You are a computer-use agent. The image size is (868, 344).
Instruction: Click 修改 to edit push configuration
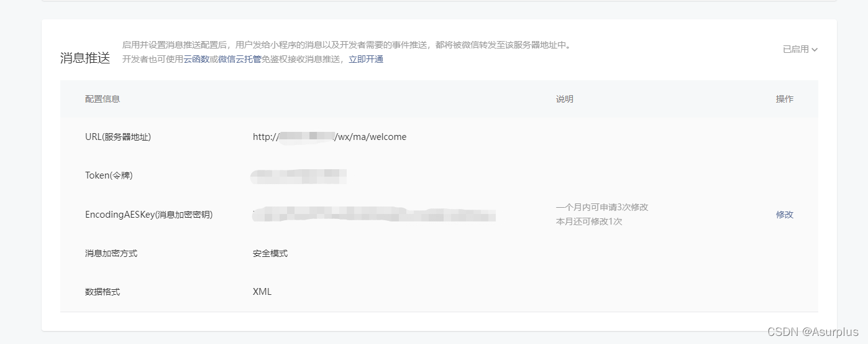785,215
